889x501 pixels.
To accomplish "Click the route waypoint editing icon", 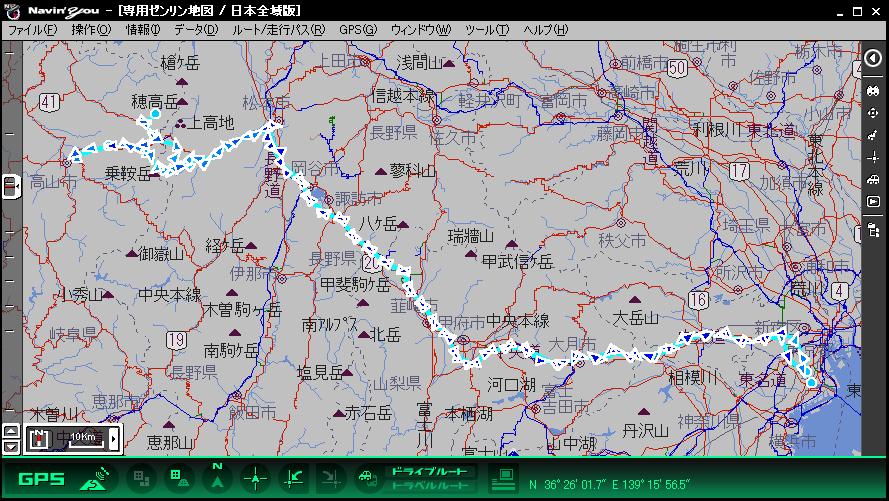I will point(873,135).
